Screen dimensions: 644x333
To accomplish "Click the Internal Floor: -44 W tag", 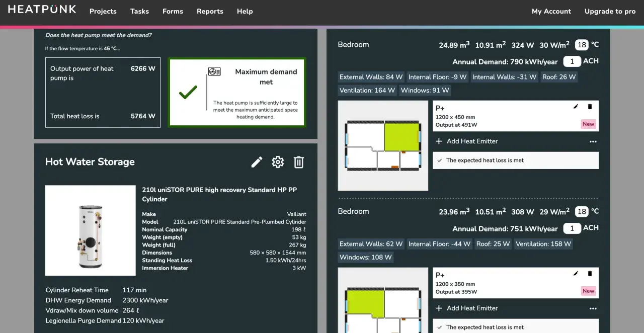I will pos(440,244).
